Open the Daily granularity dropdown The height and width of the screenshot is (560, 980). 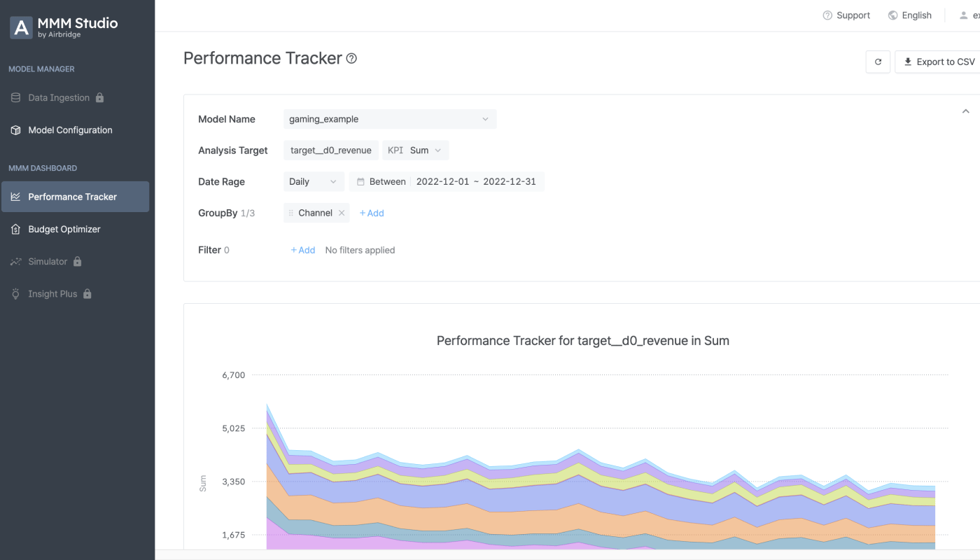(314, 182)
